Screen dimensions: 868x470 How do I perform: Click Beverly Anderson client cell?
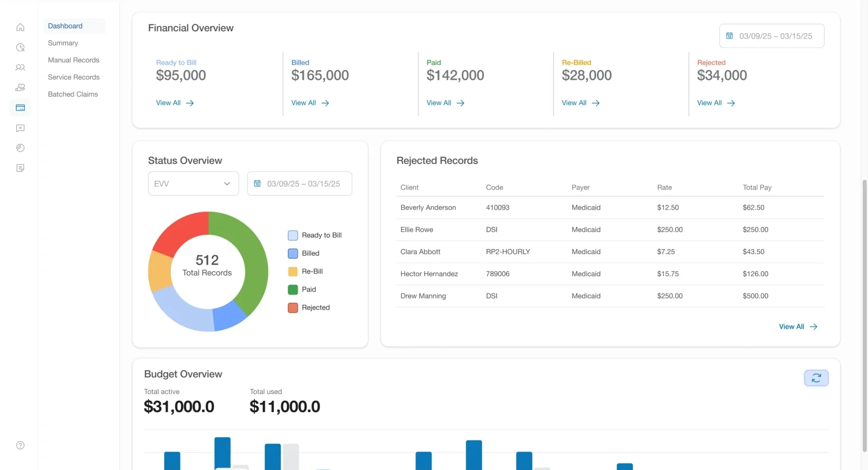pos(428,208)
